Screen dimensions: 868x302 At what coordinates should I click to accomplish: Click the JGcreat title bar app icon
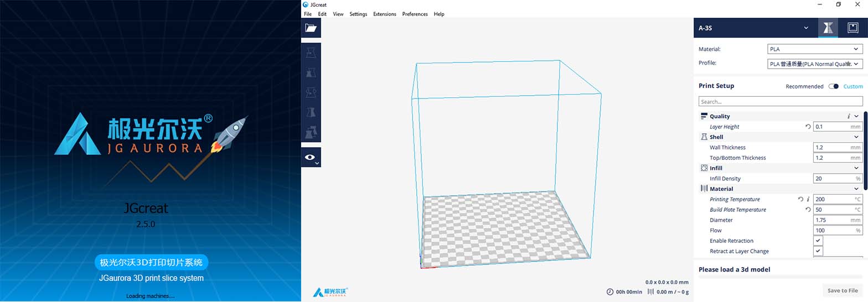[306, 4]
